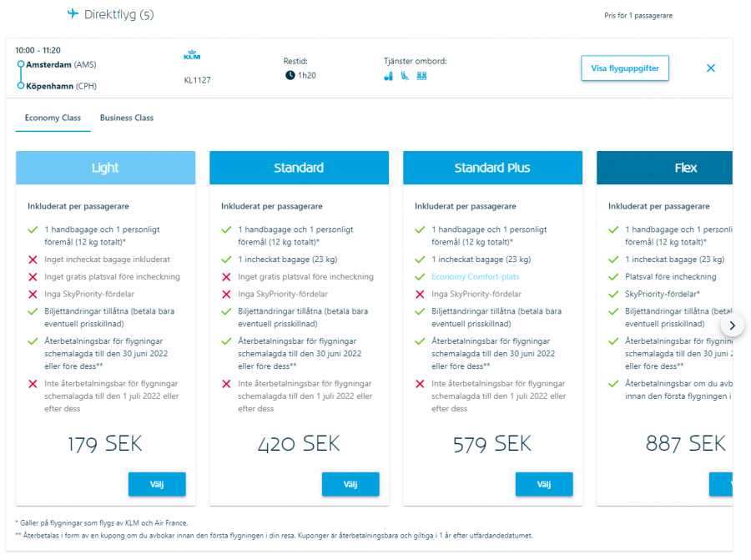This screenshot has height=560, width=751.
Task: Switch to the Business Class tab
Action: tap(127, 118)
